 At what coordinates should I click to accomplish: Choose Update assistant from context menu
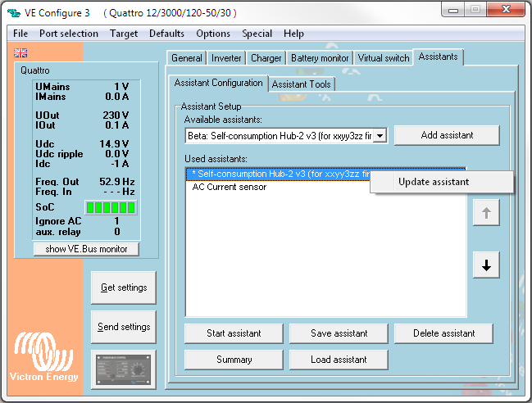click(434, 182)
